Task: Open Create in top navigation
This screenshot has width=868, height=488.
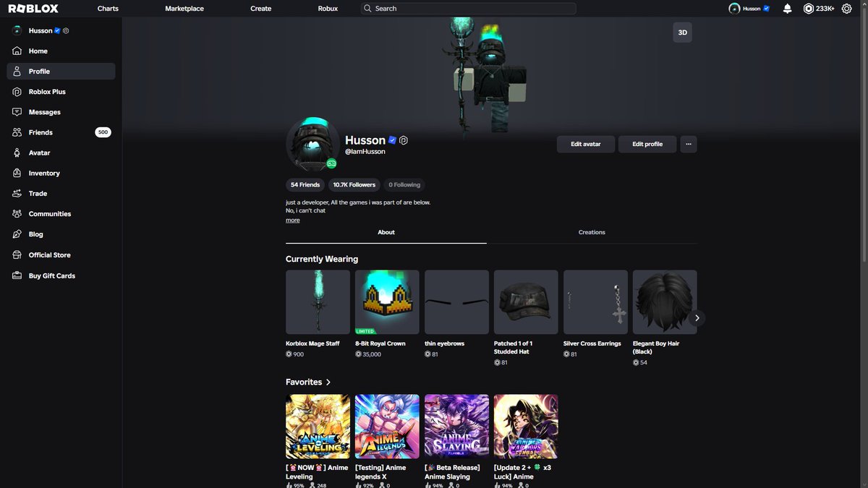Action: coord(261,9)
